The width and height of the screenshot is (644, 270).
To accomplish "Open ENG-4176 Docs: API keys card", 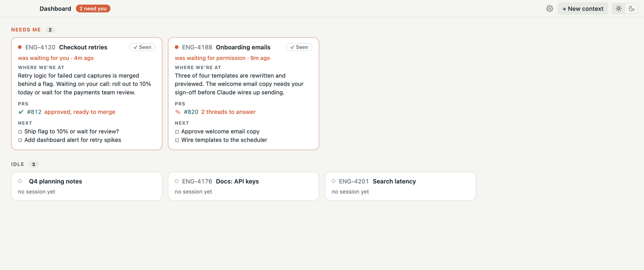I will coord(244,186).
